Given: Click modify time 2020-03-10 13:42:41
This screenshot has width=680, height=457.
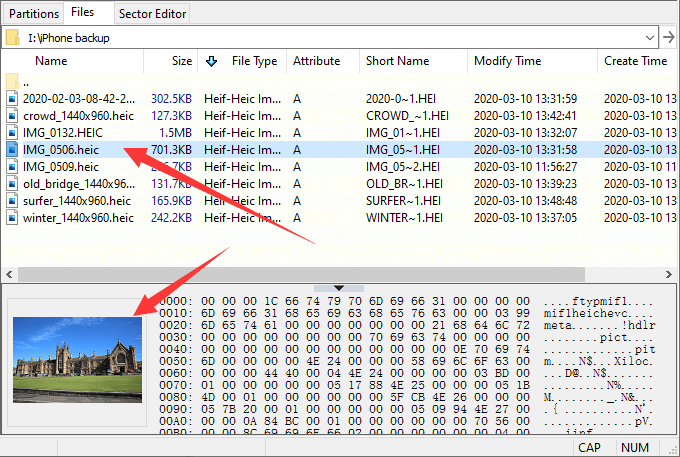Looking at the screenshot, I should click(x=525, y=116).
